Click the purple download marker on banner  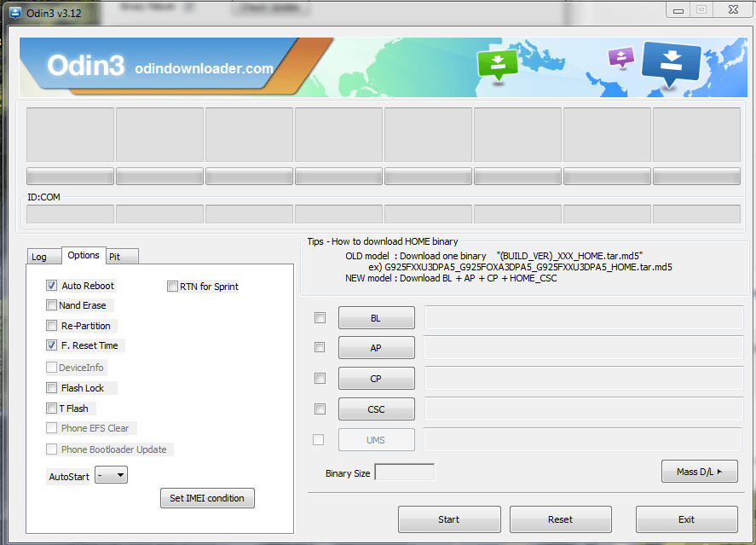click(621, 57)
